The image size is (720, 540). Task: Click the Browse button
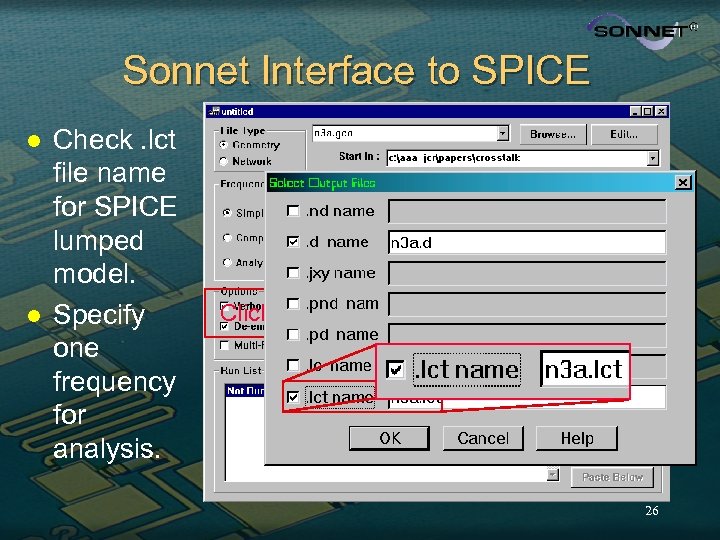pos(553,134)
